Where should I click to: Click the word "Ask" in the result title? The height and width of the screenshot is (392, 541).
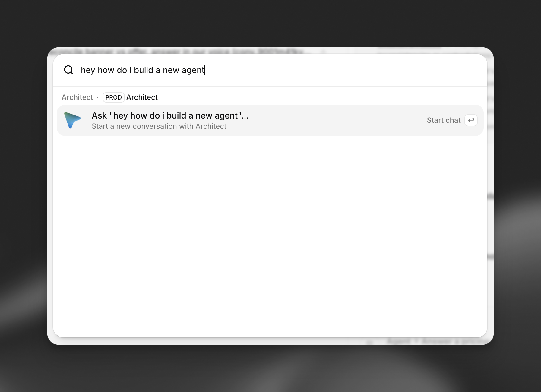(99, 116)
